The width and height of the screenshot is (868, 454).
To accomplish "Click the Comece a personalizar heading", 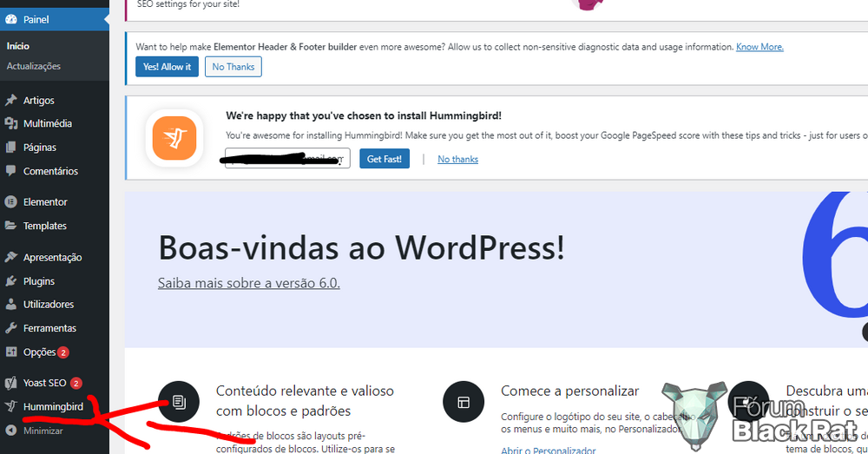I will (569, 391).
